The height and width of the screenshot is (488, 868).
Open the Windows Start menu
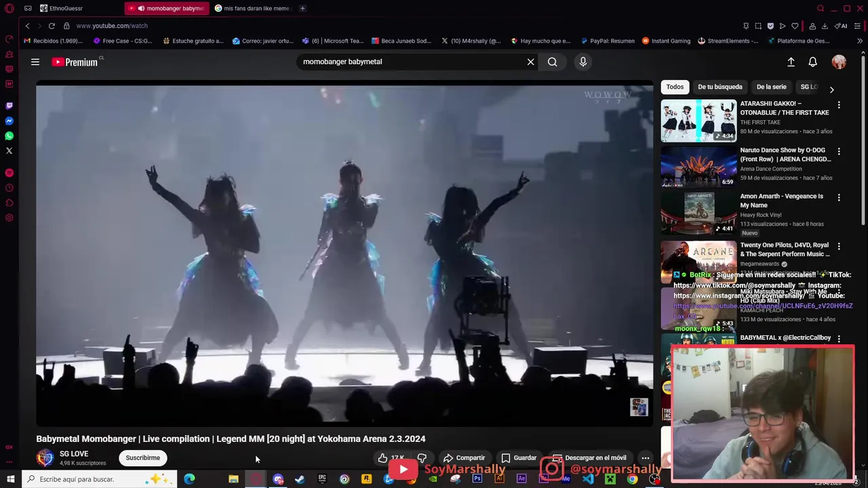[10, 479]
